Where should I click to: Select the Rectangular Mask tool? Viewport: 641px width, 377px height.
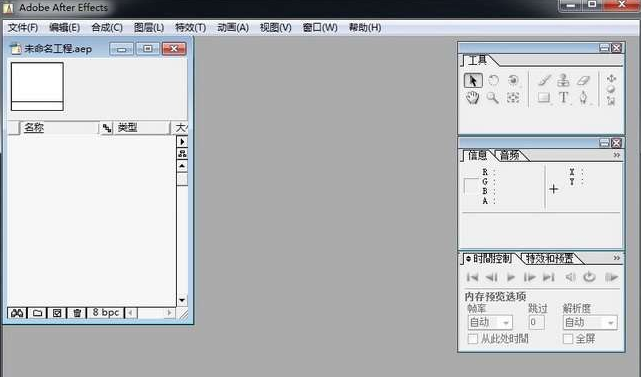click(x=544, y=98)
